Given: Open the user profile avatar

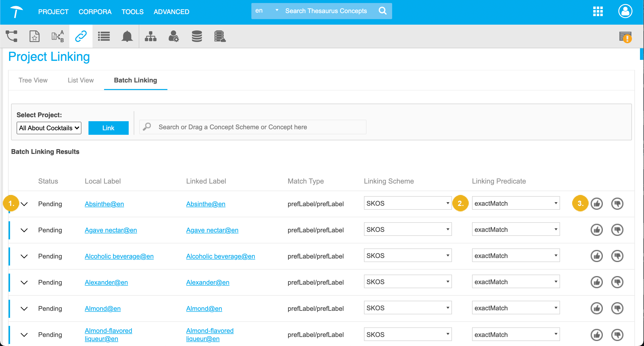Looking at the screenshot, I should pyautogui.click(x=625, y=11).
